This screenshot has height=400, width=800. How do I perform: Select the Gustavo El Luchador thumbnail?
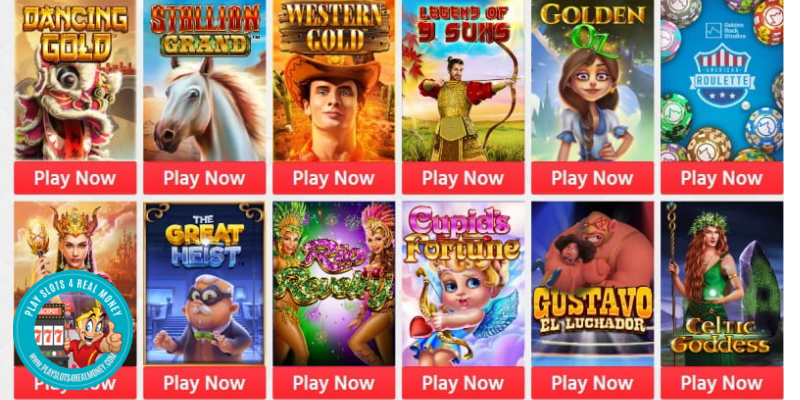(592, 284)
